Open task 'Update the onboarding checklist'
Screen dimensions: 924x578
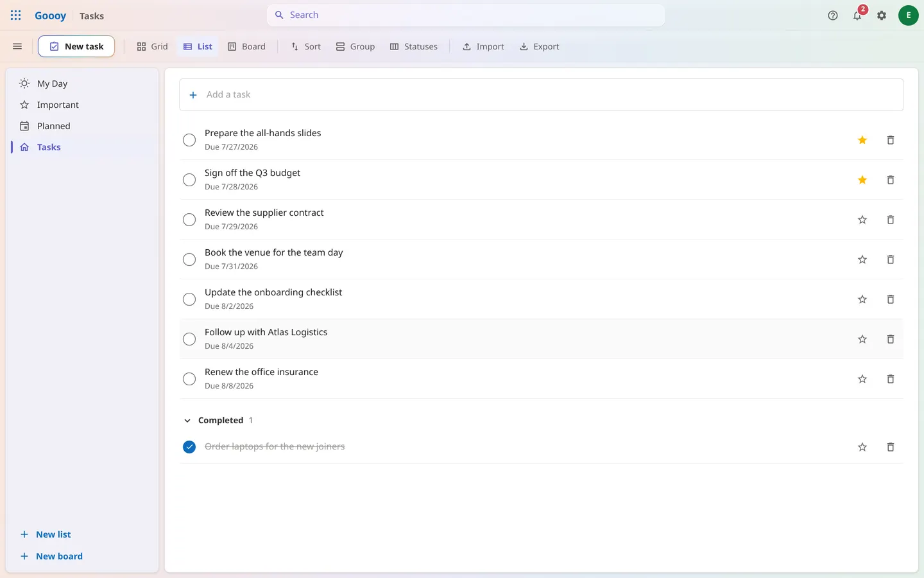coord(273,292)
